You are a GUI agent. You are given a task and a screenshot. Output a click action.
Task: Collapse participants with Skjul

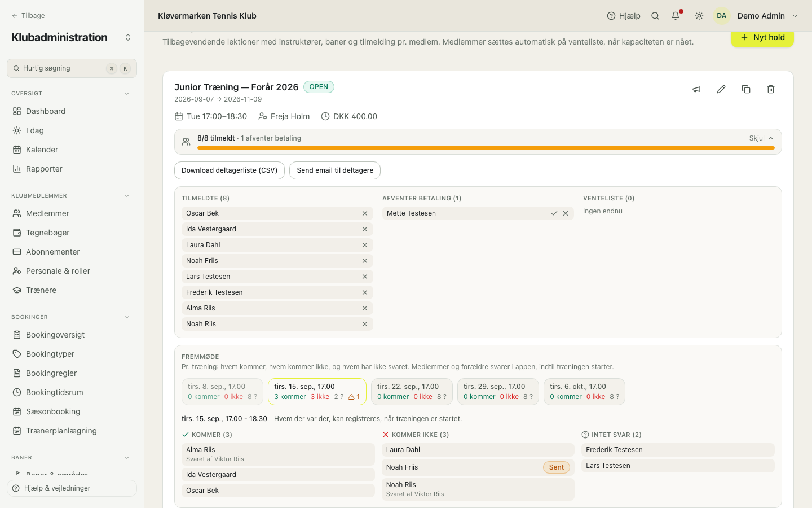[761, 138]
